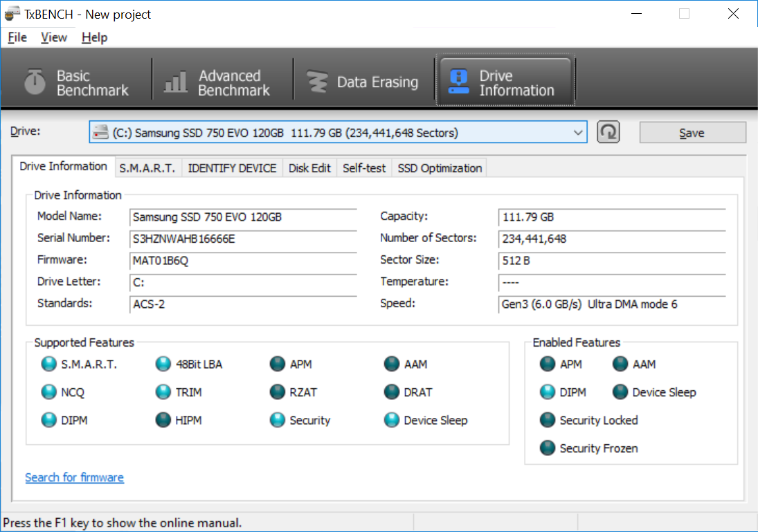Screen dimensions: 758x532
Task: Click the NCQ supported feature indicator
Action: tap(49, 392)
